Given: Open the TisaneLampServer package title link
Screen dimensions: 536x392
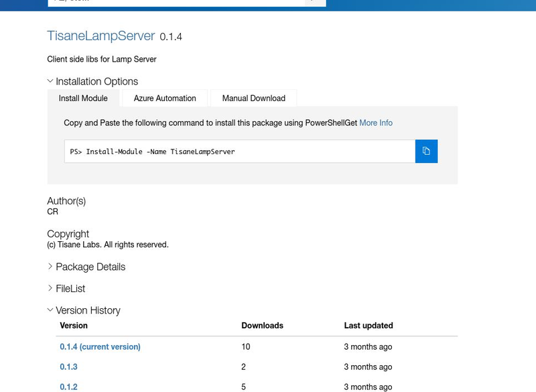Looking at the screenshot, I should 101,36.
